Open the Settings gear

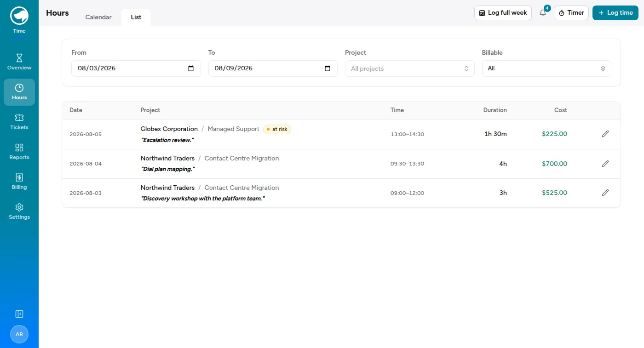(19, 212)
